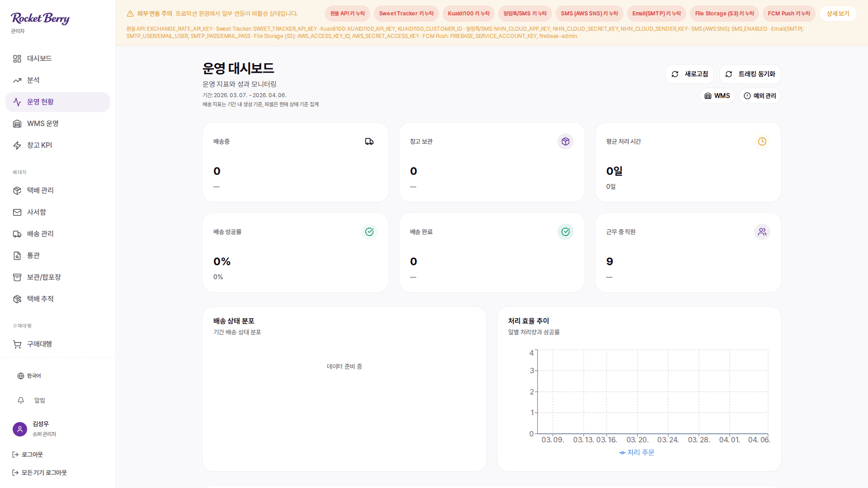Screen dimensions: 868x488
Task: Toggle 예외 관리 mode
Action: point(759,95)
